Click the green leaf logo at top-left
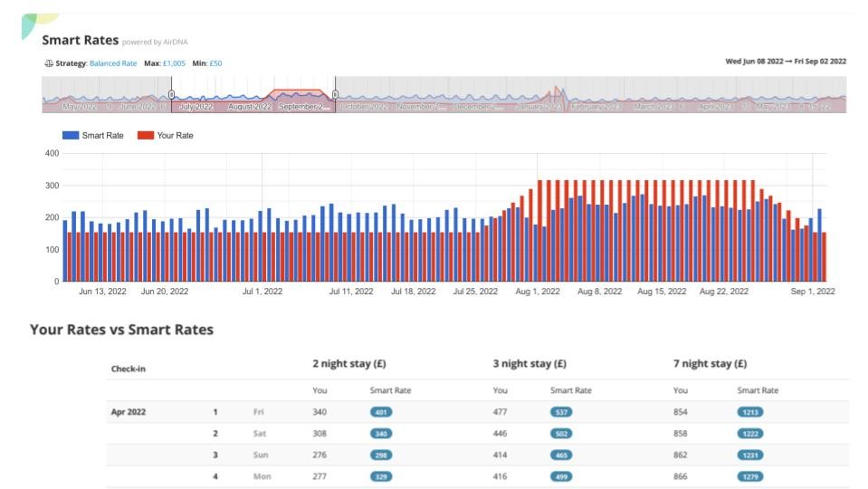The height and width of the screenshot is (489, 868). (x=38, y=24)
